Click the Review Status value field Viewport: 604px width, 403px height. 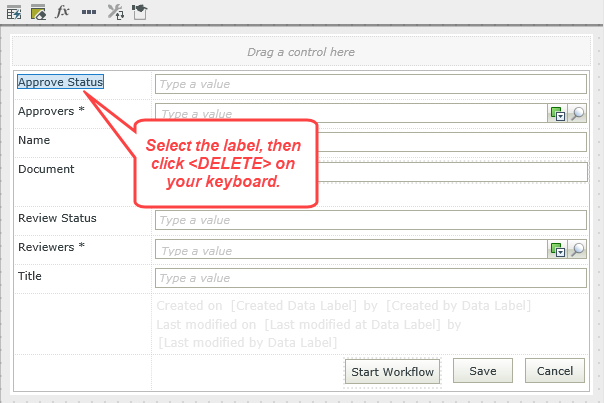(x=370, y=220)
